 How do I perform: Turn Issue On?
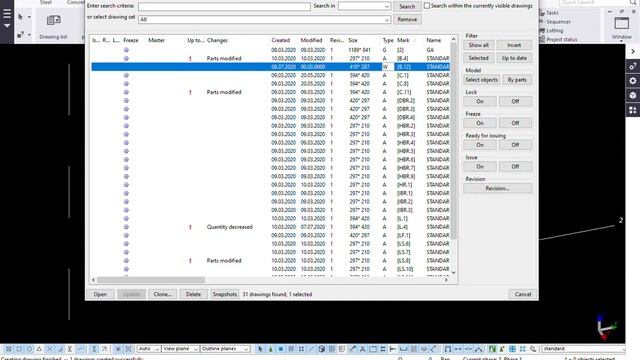(x=480, y=166)
